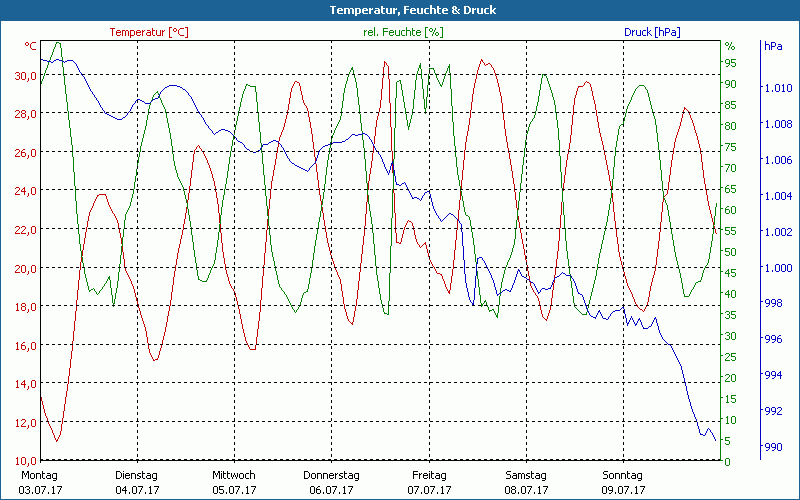Click the green '%' axis unit label
This screenshot has height=500, width=800.
pyautogui.click(x=730, y=46)
